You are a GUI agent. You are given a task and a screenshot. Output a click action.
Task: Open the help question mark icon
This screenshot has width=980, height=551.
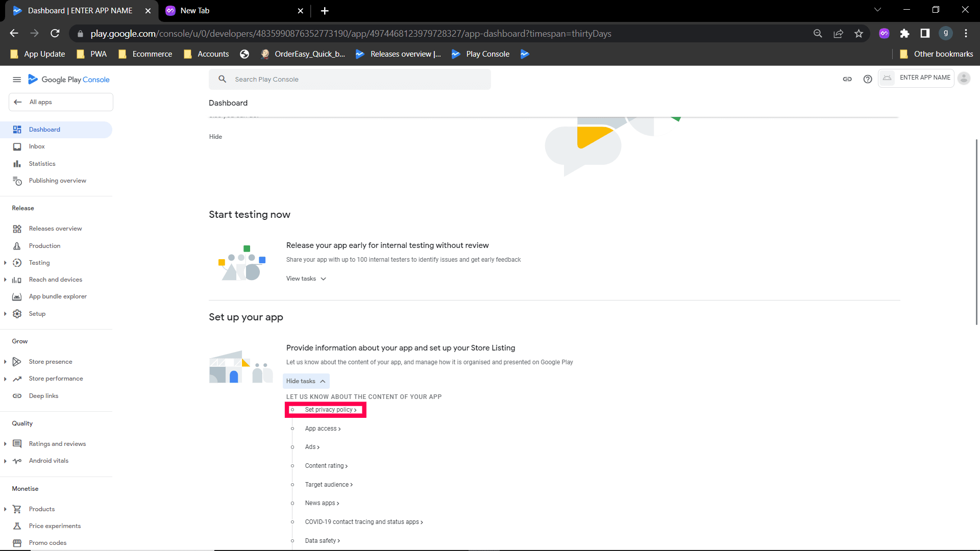pyautogui.click(x=868, y=79)
